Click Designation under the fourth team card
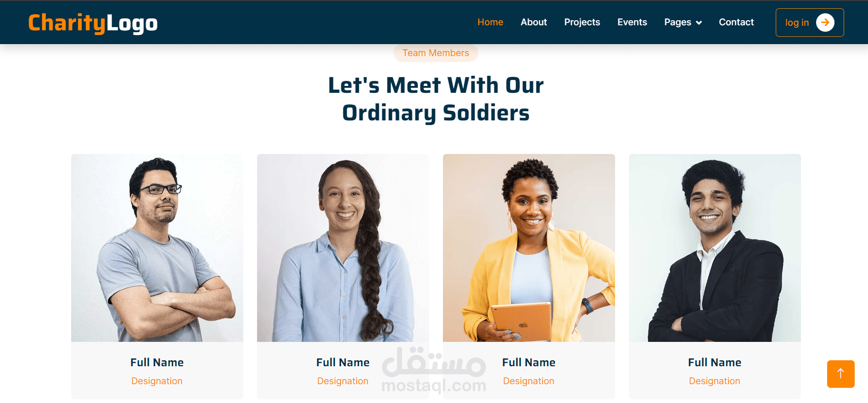Image resolution: width=868 pixels, height=403 pixels. 715,381
